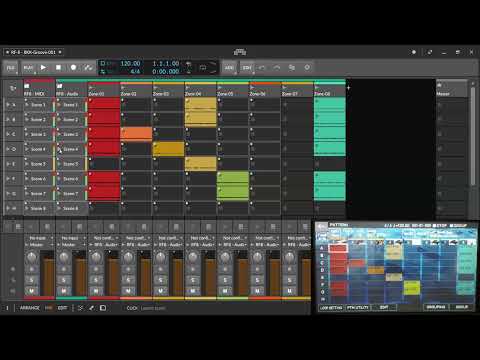Launch the teal Zone 08 clip in row A

point(330,104)
